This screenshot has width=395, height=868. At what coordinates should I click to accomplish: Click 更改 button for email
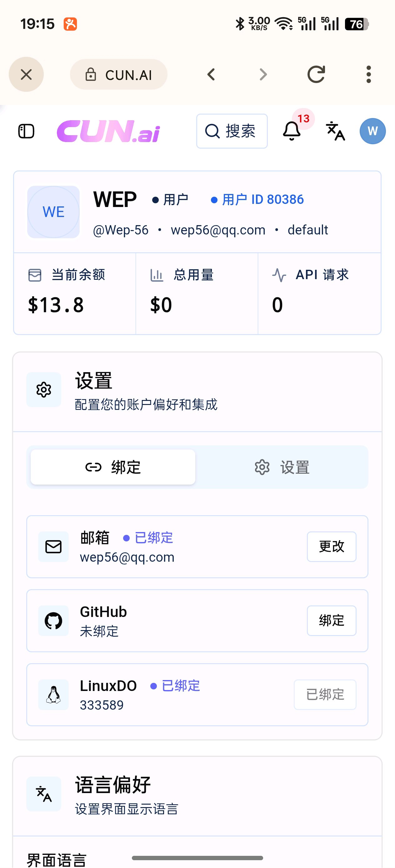click(332, 546)
